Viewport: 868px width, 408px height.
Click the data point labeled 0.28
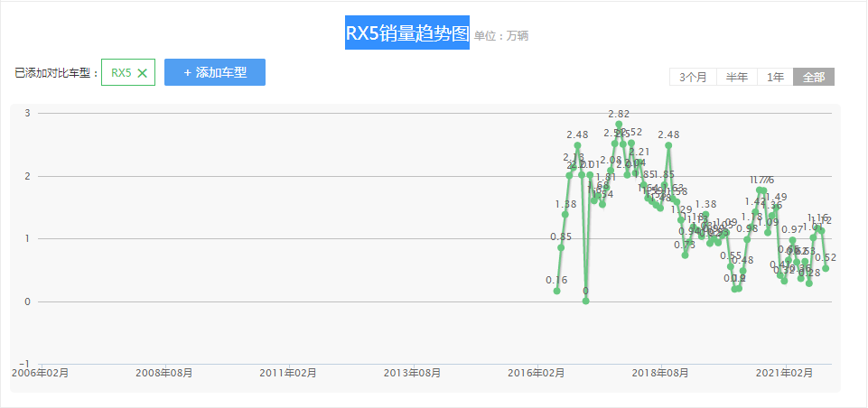point(808,283)
